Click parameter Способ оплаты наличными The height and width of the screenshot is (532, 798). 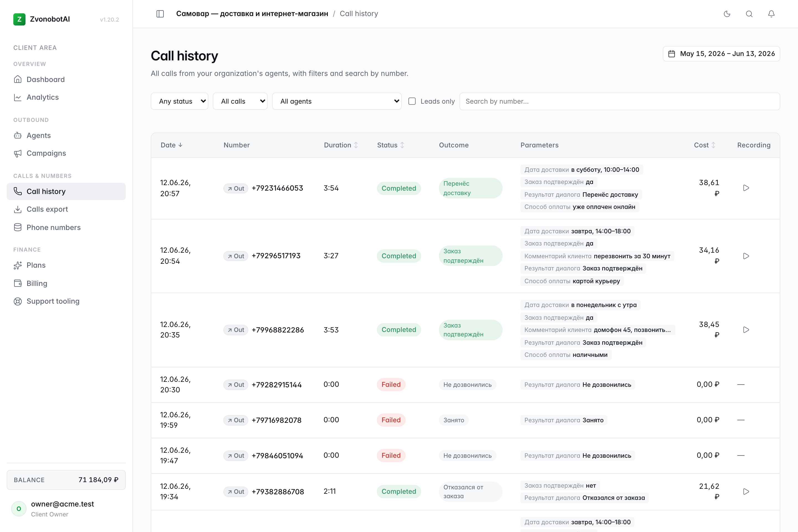[x=566, y=355]
